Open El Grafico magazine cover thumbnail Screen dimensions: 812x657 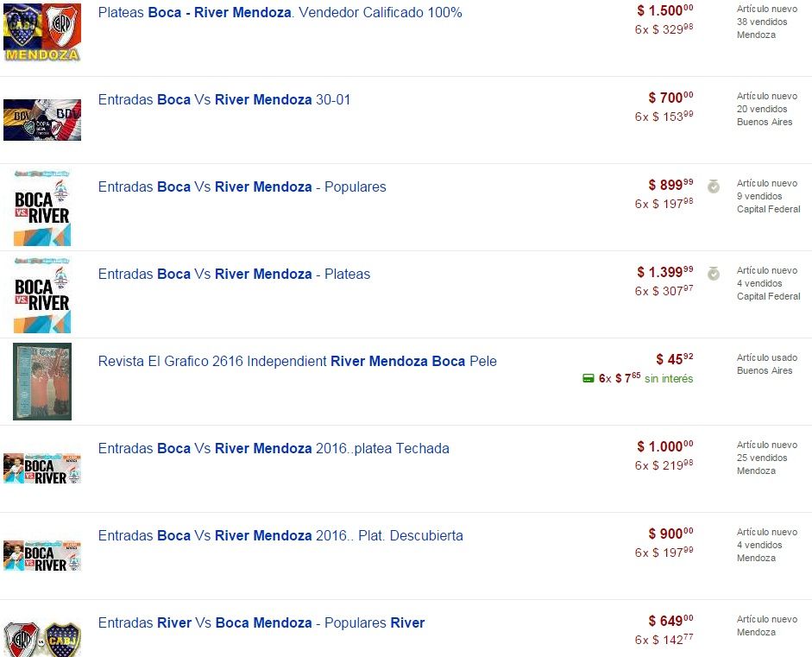[42, 382]
